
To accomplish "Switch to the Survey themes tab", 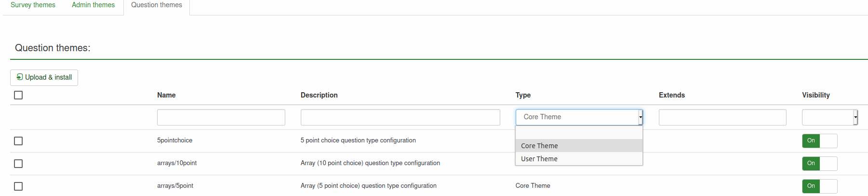I will click(33, 5).
